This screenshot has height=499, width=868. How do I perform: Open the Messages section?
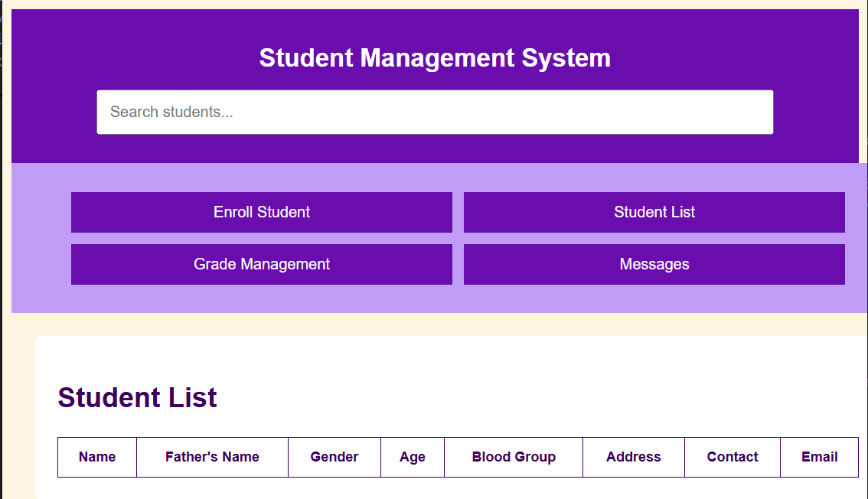point(654,264)
